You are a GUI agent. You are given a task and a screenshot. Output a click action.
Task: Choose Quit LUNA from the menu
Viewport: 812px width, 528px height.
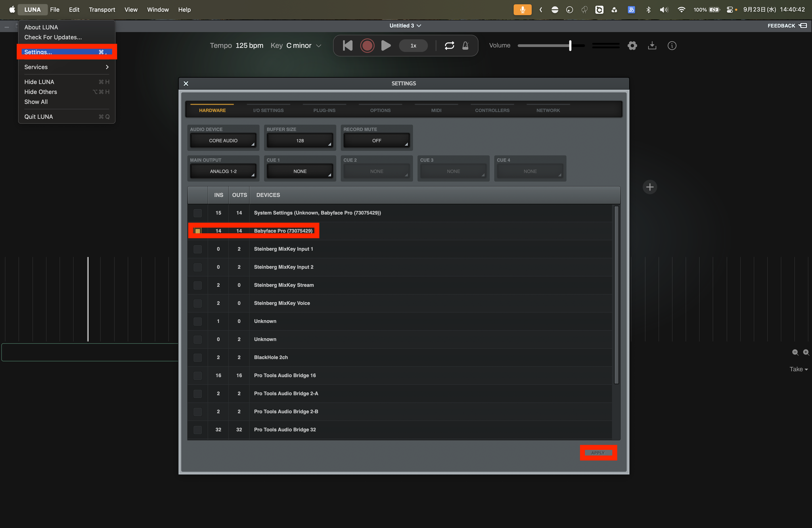67,117
